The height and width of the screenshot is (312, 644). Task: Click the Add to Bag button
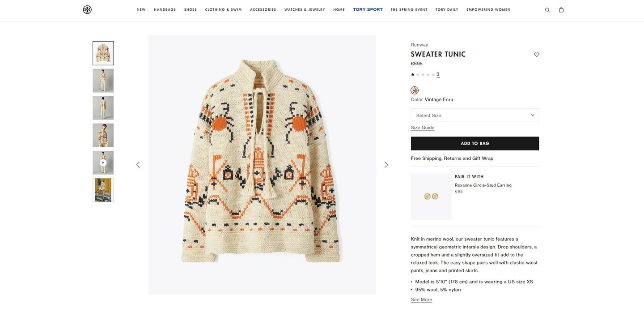tap(475, 143)
